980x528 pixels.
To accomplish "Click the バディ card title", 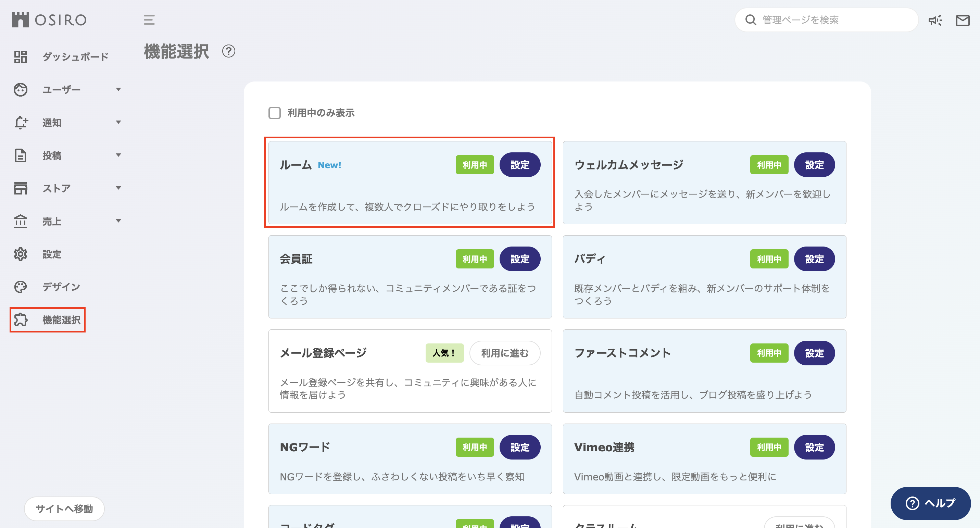I will click(590, 259).
